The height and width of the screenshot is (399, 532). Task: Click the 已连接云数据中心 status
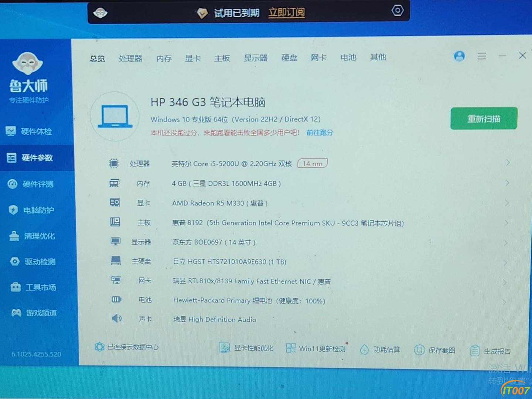[127, 347]
